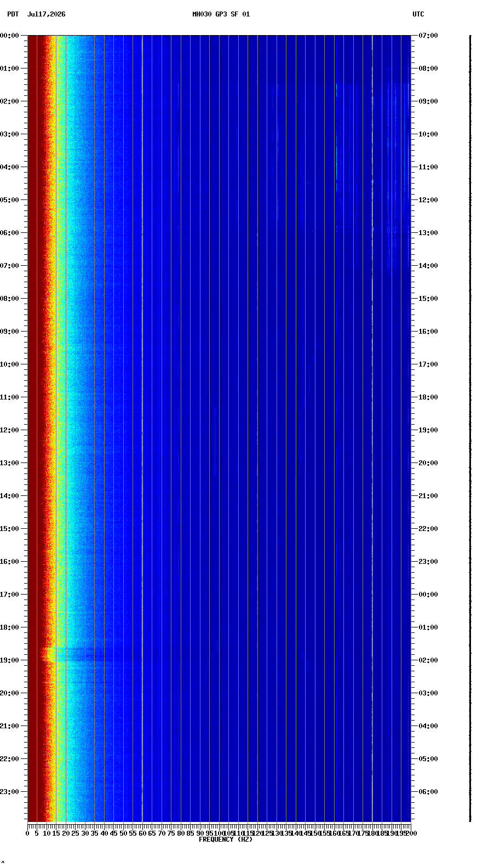Pick 21:00 on the left PDT axis
Screen dimensions: 494x868
tap(9, 726)
